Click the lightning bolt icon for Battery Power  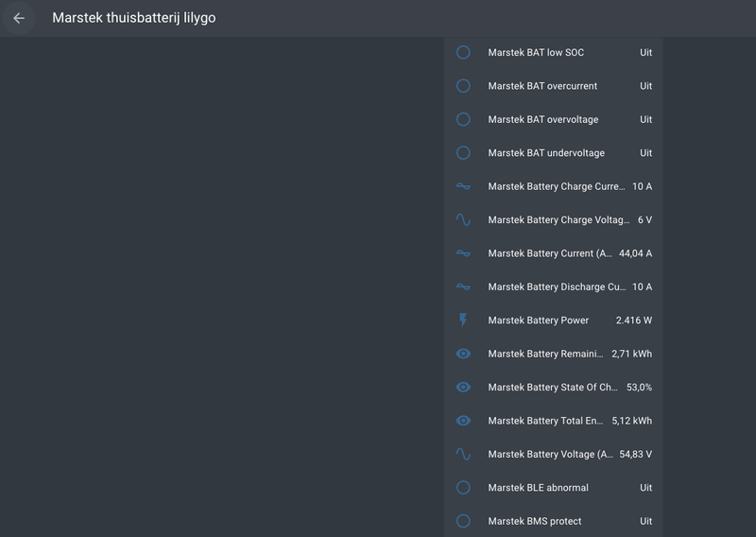click(463, 320)
